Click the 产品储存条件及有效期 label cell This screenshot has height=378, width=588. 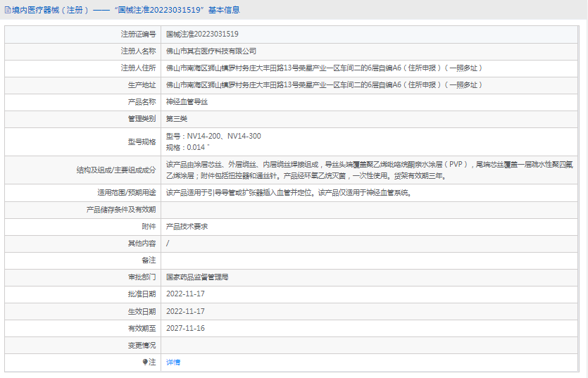click(83, 210)
